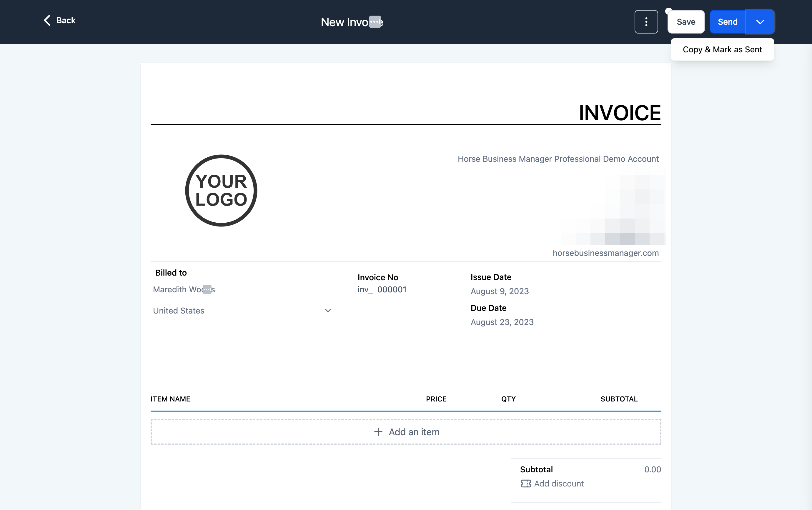Screen dimensions: 812x510
Task: Open the three-dot more options menu
Action: pos(646,22)
